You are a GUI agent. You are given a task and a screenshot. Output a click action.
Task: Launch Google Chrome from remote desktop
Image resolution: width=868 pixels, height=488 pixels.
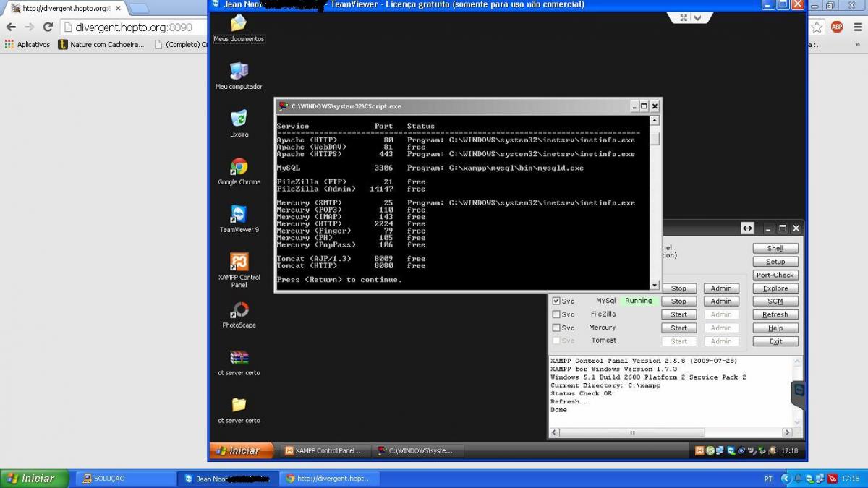[x=239, y=172]
